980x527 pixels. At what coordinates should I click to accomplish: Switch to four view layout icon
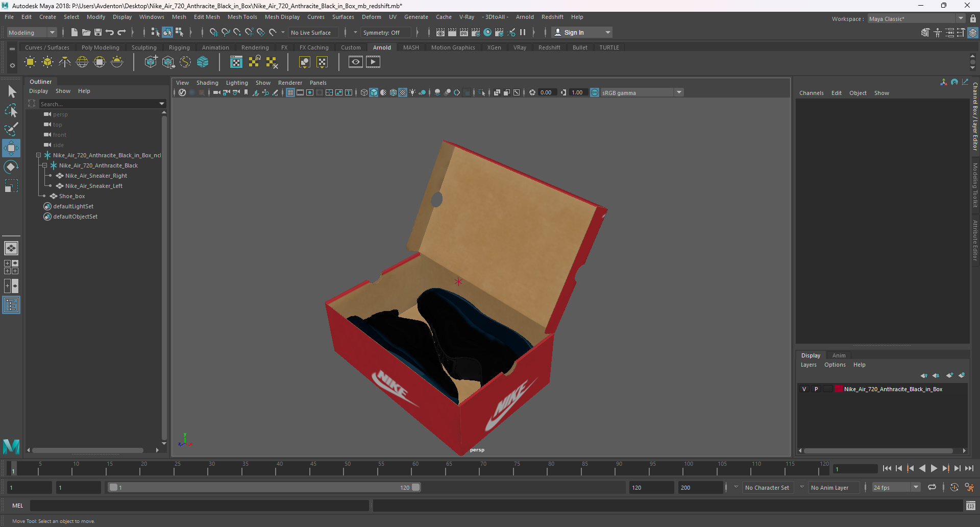pyautogui.click(x=11, y=267)
